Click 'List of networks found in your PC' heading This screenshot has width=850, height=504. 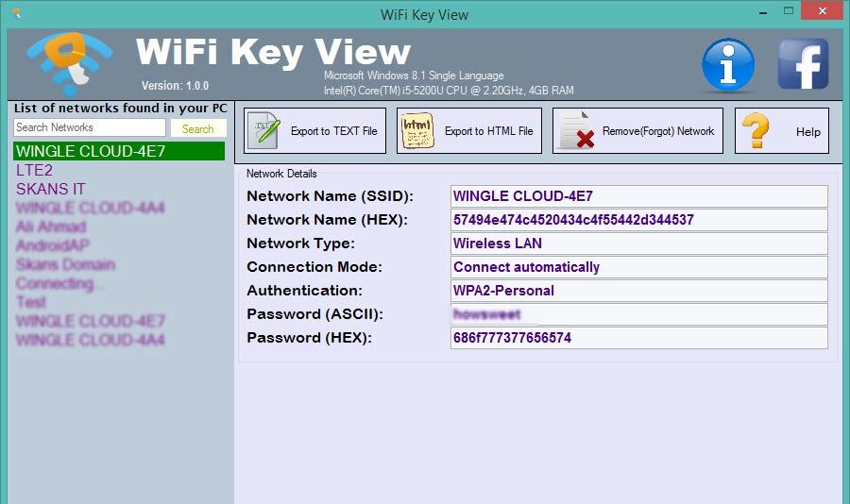(120, 108)
